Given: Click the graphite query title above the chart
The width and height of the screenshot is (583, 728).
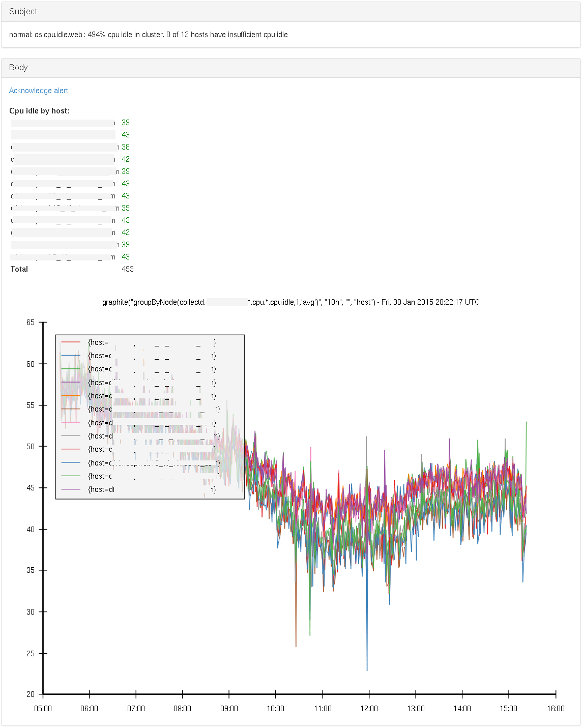Looking at the screenshot, I should coord(290,302).
